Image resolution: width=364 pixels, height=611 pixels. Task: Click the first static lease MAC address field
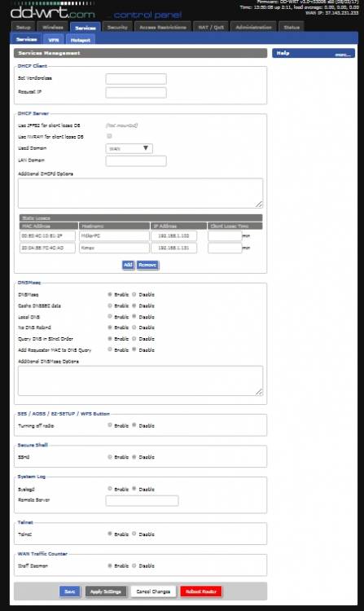pos(47,236)
